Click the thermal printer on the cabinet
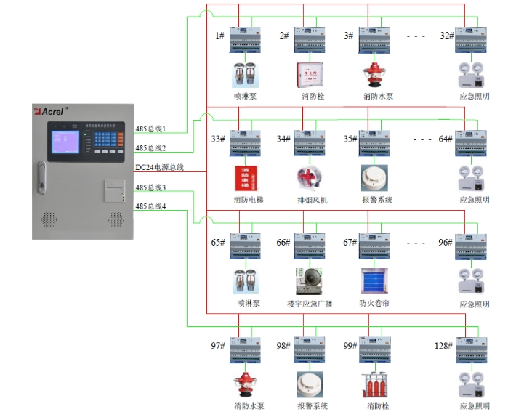This screenshot has width=532, height=417. pos(115,191)
